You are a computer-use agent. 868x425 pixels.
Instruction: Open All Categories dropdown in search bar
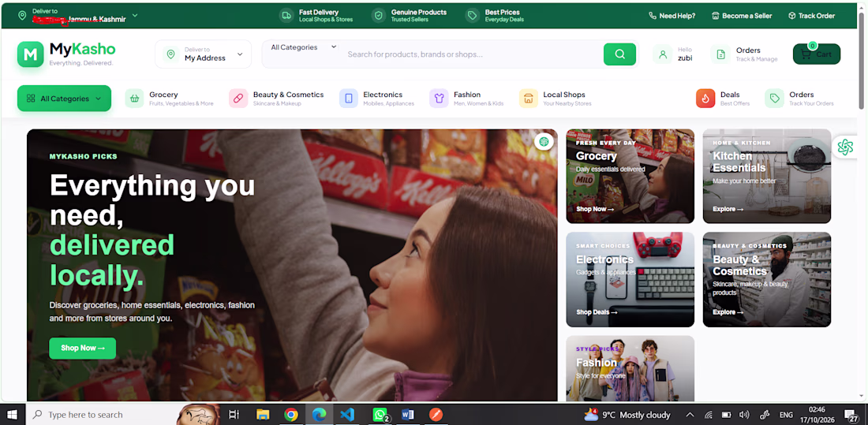pos(304,47)
